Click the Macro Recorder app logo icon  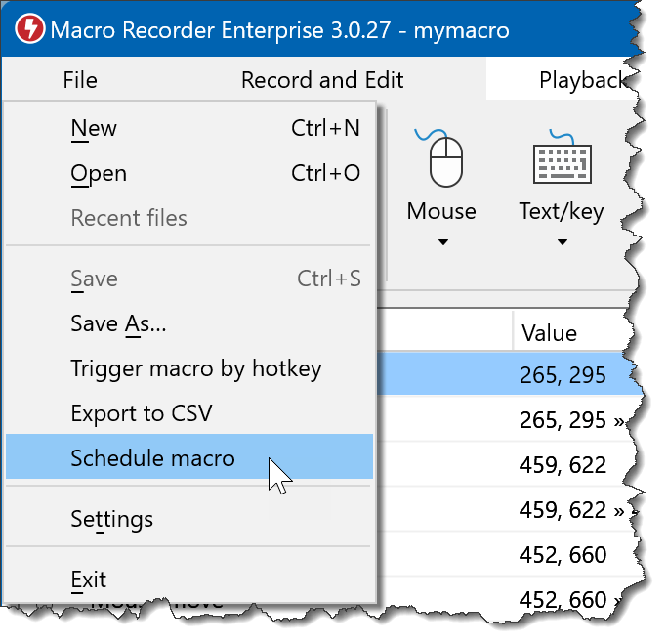tap(30, 29)
